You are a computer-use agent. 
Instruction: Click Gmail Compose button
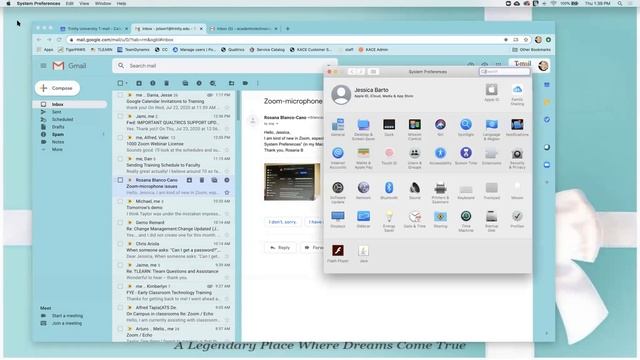[x=57, y=88]
